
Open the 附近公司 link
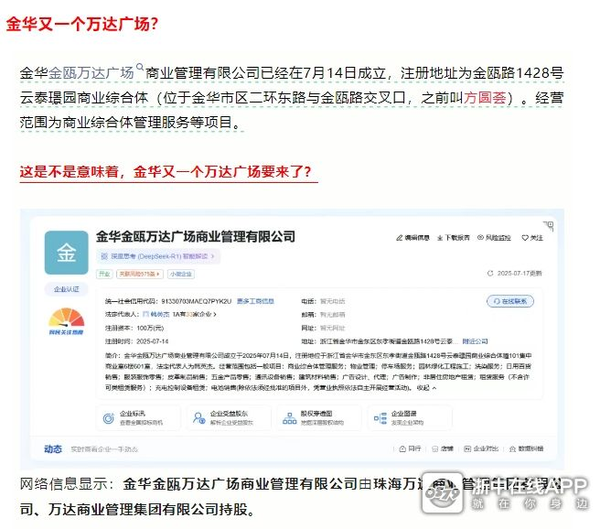[x=475, y=341]
